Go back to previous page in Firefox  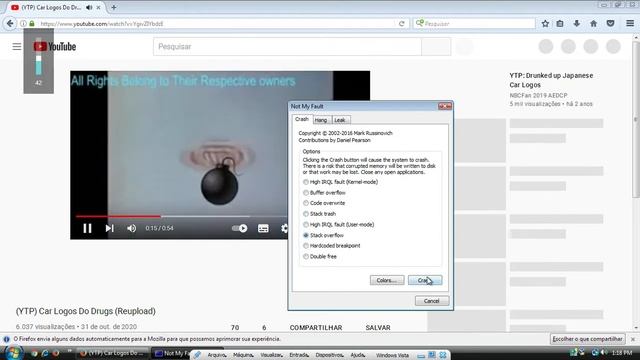10,24
